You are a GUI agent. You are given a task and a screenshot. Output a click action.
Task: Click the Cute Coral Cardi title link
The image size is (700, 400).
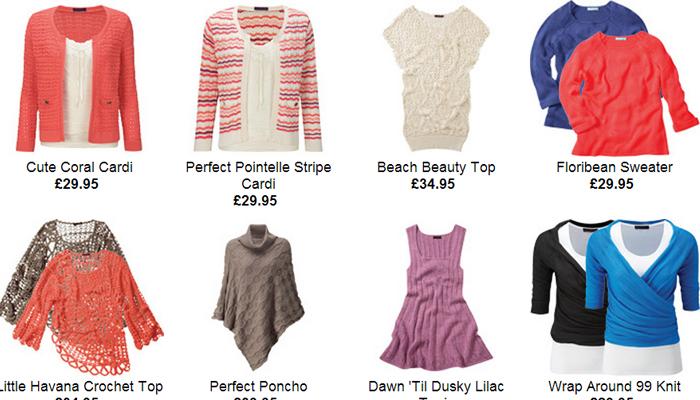click(x=79, y=167)
